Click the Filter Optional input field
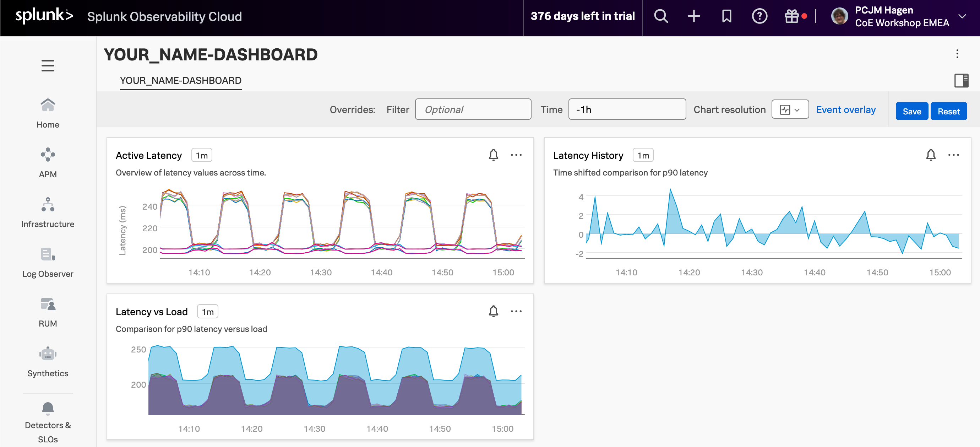Viewport: 980px width, 447px height. coord(473,110)
